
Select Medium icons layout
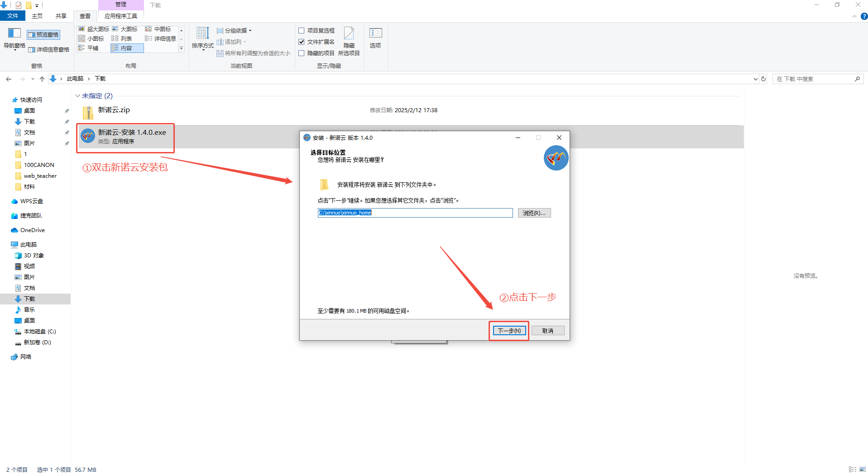pos(158,29)
